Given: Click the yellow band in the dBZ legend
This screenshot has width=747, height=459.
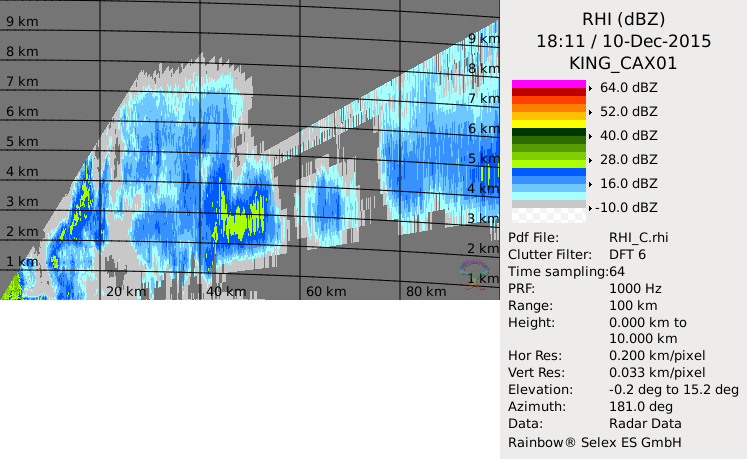Looking at the screenshot, I should coord(549,124).
